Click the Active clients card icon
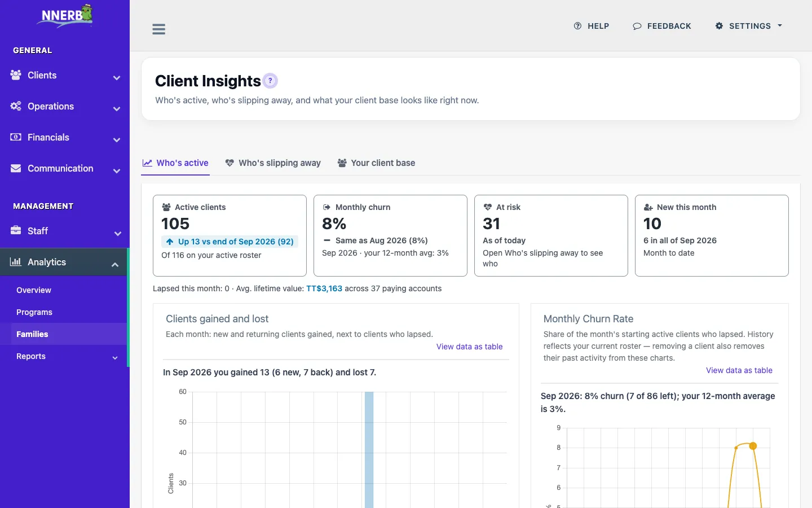Image resolution: width=812 pixels, height=508 pixels. [166, 207]
